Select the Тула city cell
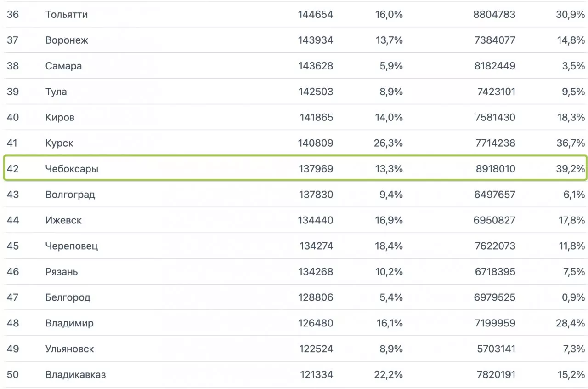Viewport: 588px width, 389px height. [x=56, y=92]
